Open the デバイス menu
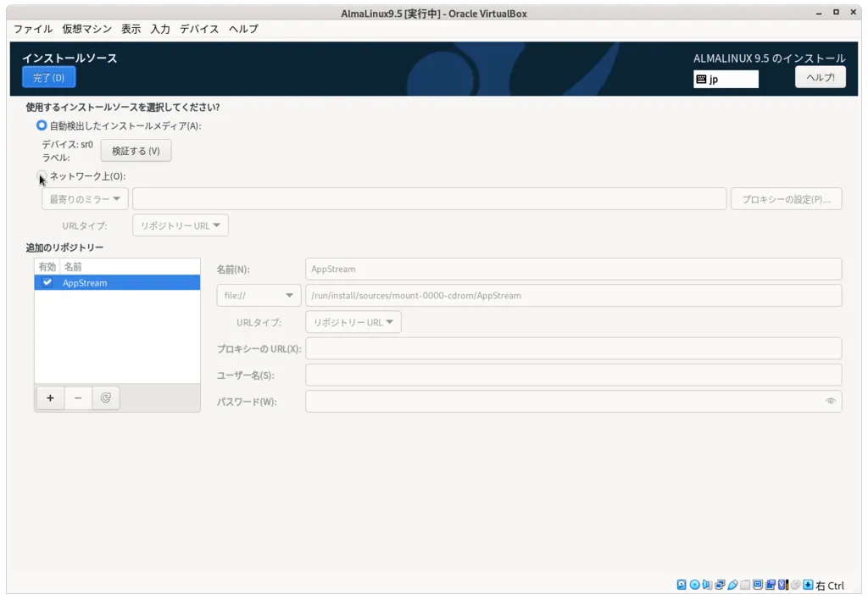The image size is (868, 600). (199, 29)
